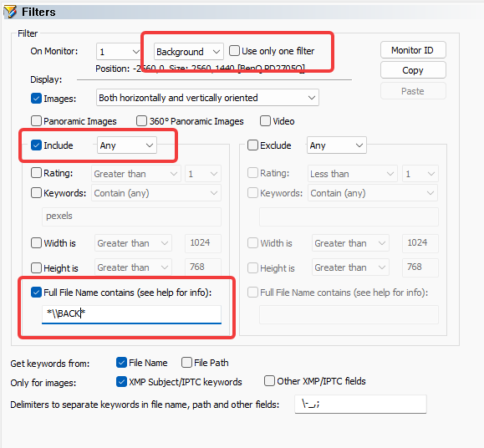The height and width of the screenshot is (448, 484).
Task: Click Exclude Height is checkbox
Action: click(x=252, y=267)
